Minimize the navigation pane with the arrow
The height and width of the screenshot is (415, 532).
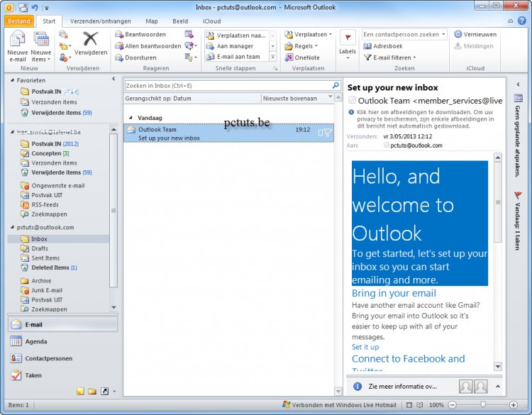point(113,79)
